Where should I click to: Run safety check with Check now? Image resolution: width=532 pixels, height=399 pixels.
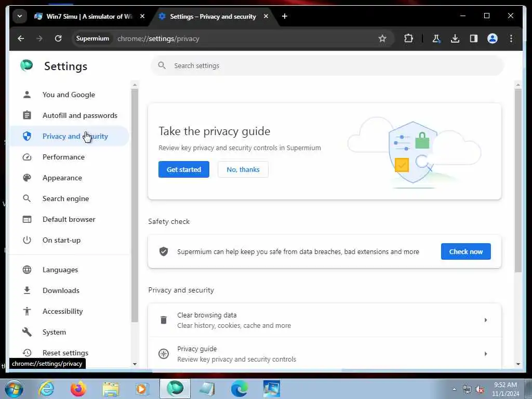[x=466, y=251]
